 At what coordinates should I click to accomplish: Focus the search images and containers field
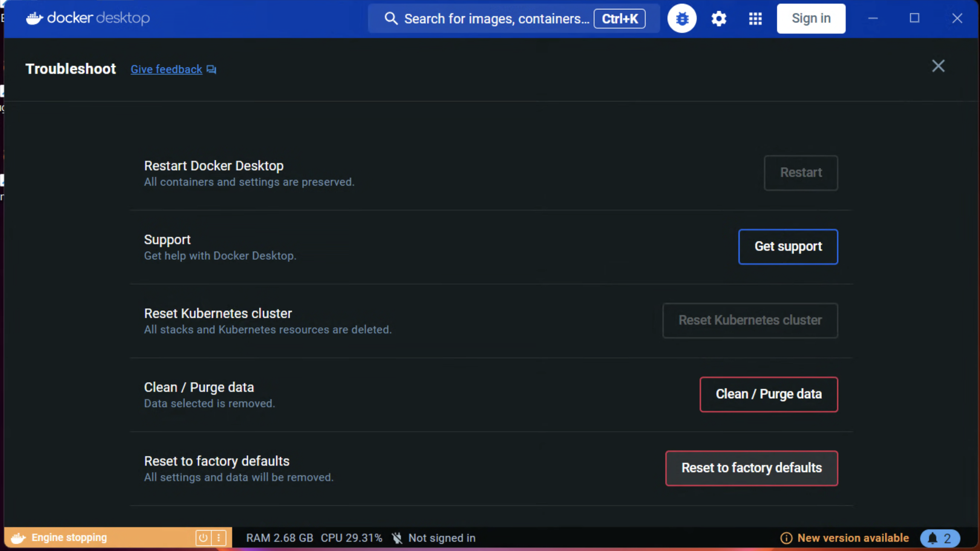[513, 18]
